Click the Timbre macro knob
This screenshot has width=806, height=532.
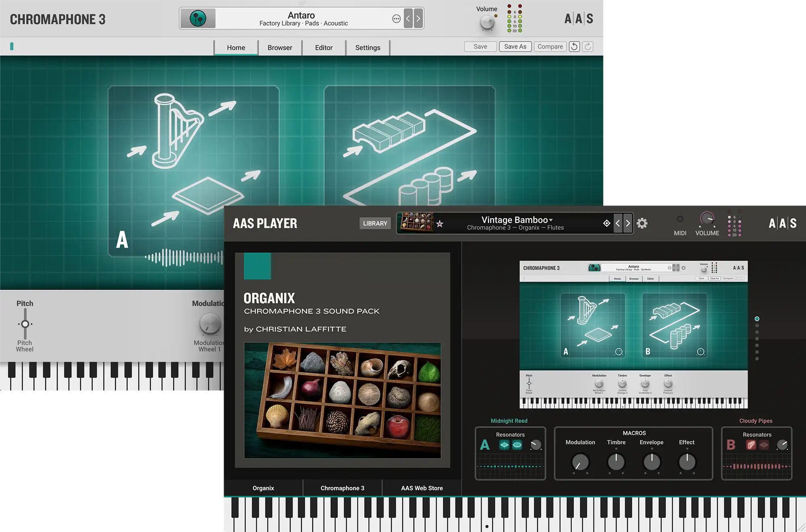point(616,462)
